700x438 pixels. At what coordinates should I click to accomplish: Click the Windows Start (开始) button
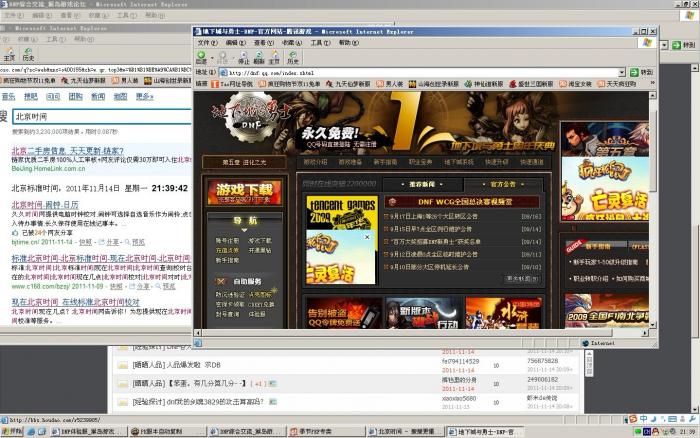click(x=12, y=432)
